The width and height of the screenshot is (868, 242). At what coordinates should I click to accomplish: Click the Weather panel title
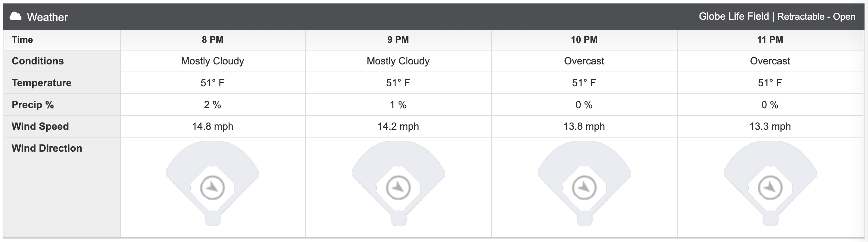(x=47, y=17)
